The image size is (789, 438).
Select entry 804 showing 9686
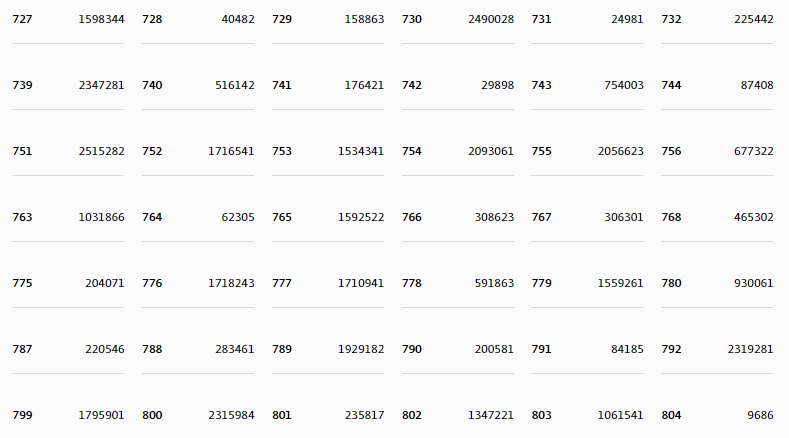pos(717,415)
